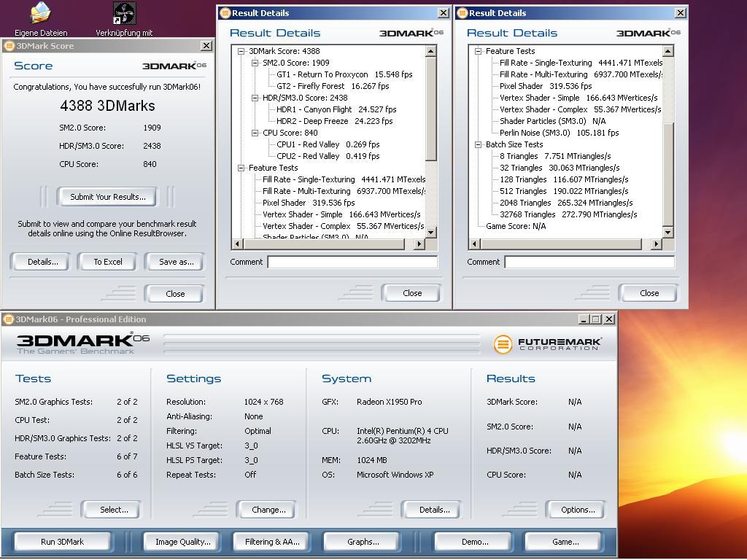Click scroll-right arrow in left Result Details tree
Viewport: 747px width, 560px height.
(419, 244)
